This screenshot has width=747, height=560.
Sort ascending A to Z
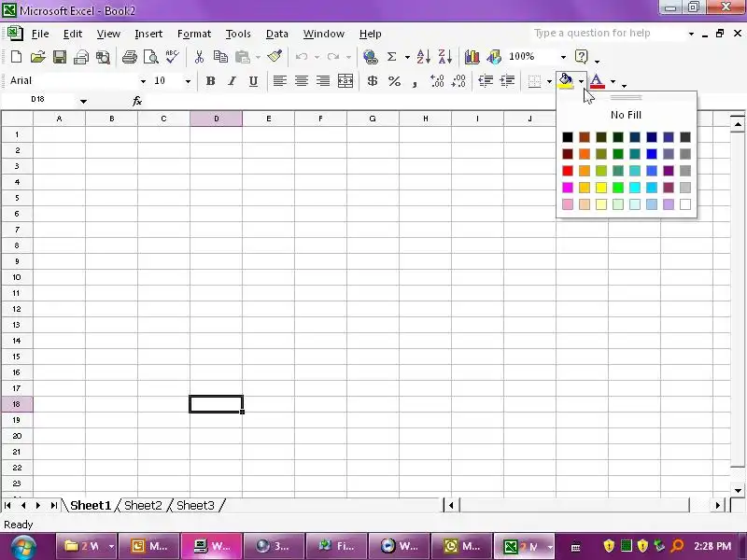[423, 57]
